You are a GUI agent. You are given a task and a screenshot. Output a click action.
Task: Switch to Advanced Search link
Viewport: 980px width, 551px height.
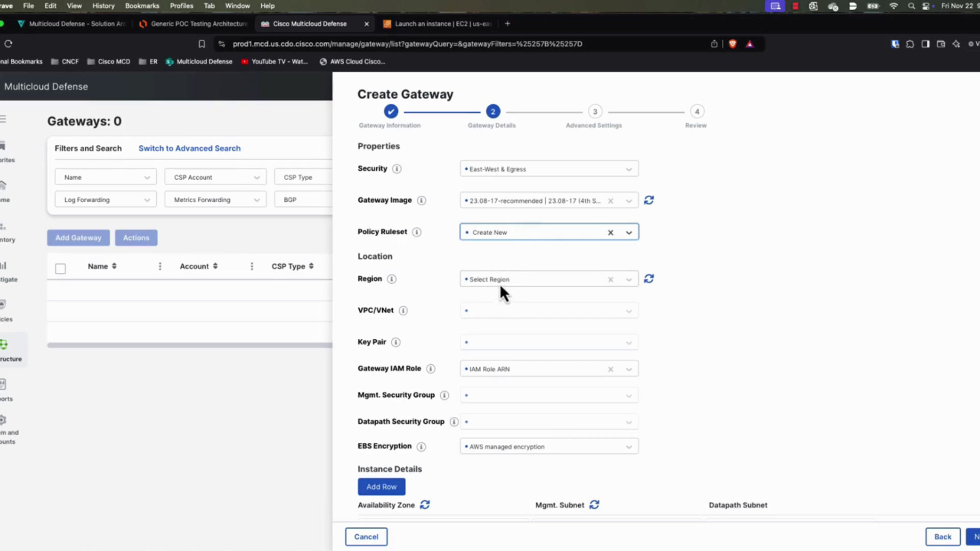tap(189, 148)
